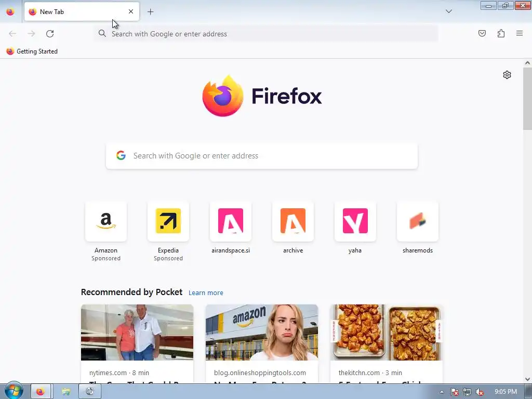Open the Windows Start menu
The width and height of the screenshot is (532, 399).
point(14,391)
